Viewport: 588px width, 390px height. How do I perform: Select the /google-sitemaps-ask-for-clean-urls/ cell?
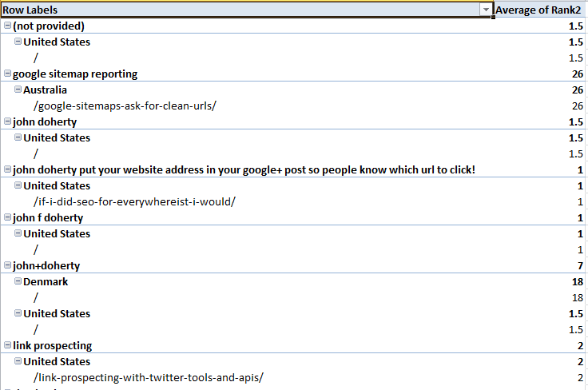[x=125, y=105]
